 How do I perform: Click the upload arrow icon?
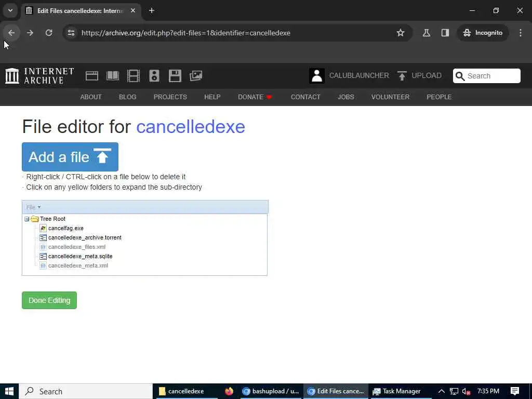(x=402, y=76)
